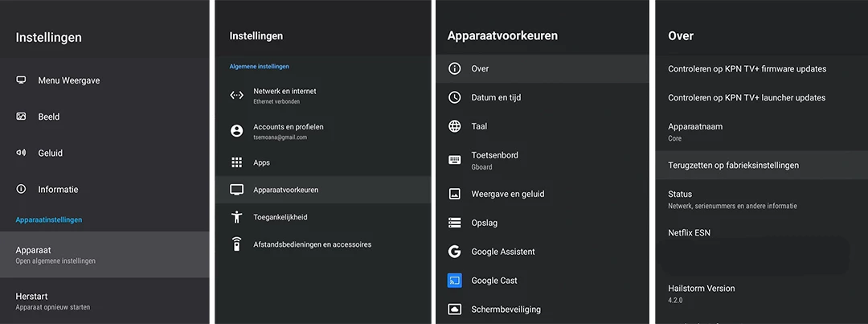Click the Google Assistent logo icon
The height and width of the screenshot is (324, 868).
[455, 252]
